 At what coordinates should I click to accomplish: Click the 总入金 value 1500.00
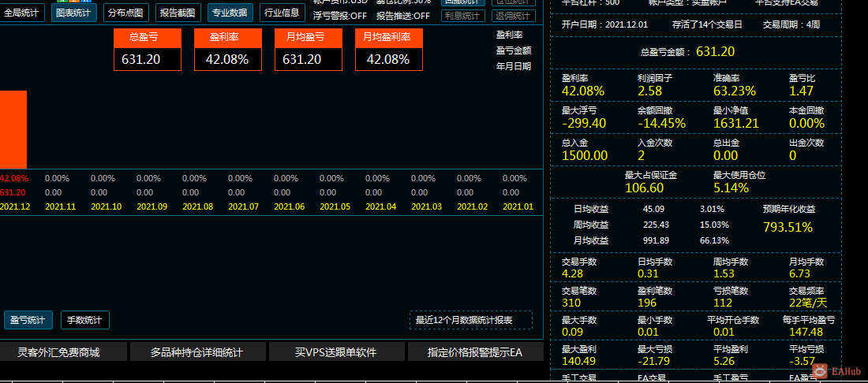pyautogui.click(x=585, y=155)
